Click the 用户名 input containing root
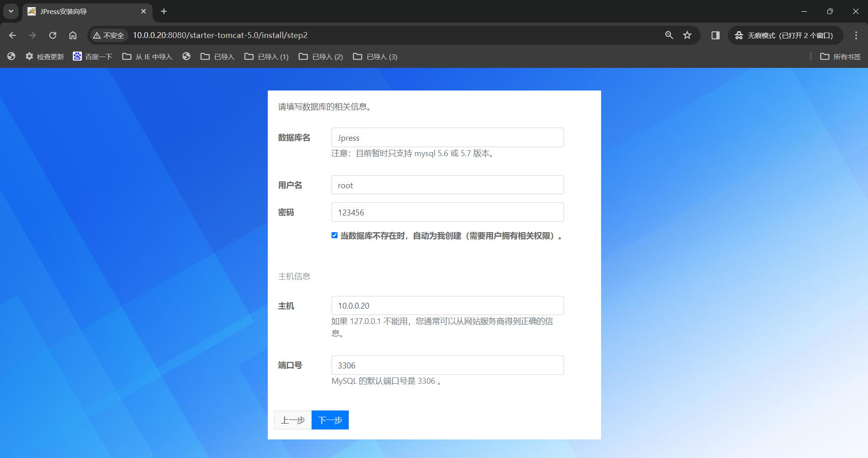The width and height of the screenshot is (868, 458). pos(447,185)
